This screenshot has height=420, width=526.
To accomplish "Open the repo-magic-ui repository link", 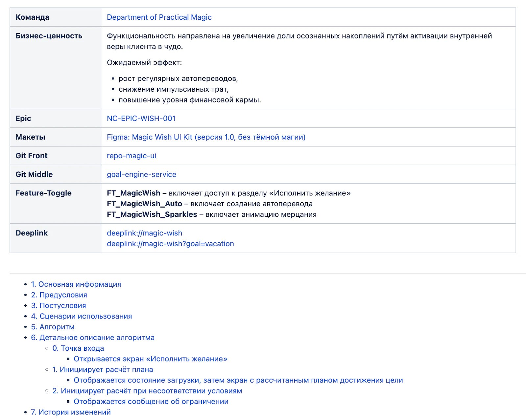I will point(131,156).
